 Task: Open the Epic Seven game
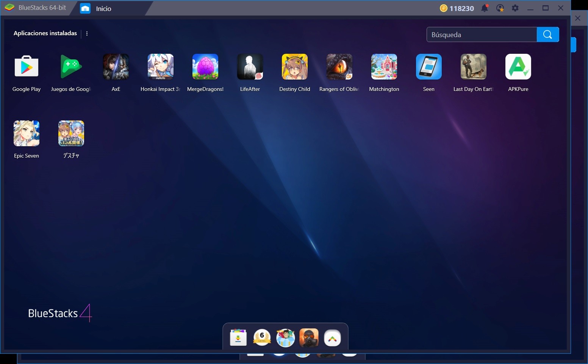[27, 133]
